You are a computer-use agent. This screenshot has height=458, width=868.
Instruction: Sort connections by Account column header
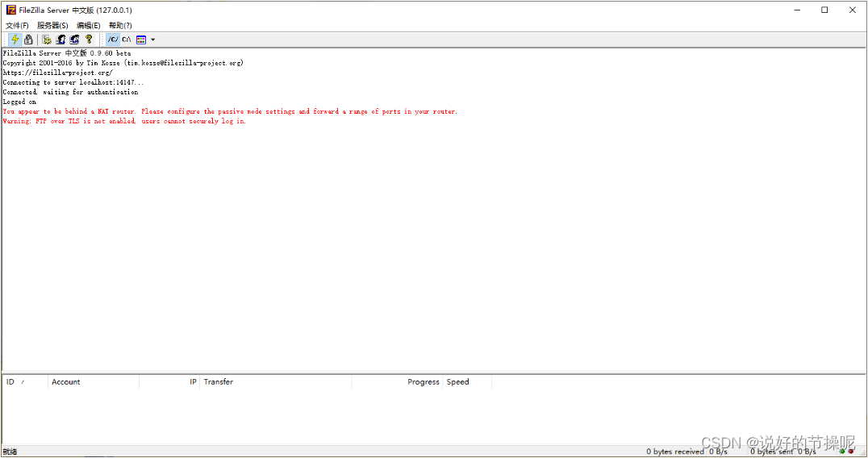click(94, 382)
